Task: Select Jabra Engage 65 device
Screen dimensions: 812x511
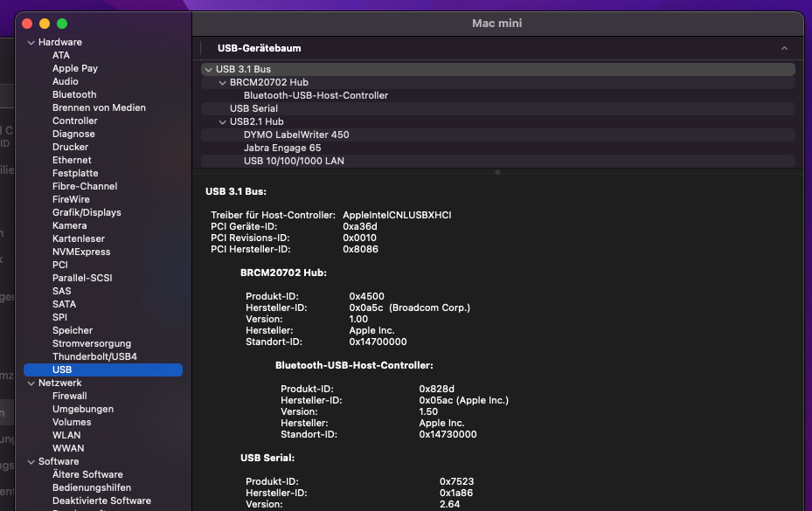Action: 282,148
